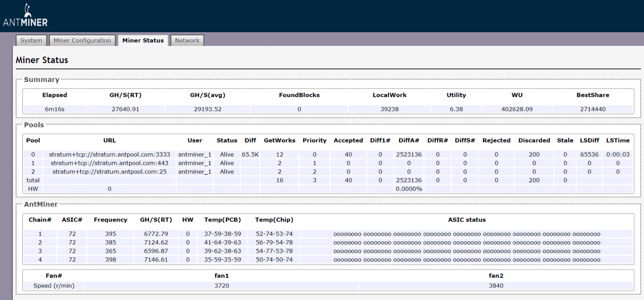This screenshot has width=644, height=300.
Task: Open the System tab
Action: coord(31,40)
